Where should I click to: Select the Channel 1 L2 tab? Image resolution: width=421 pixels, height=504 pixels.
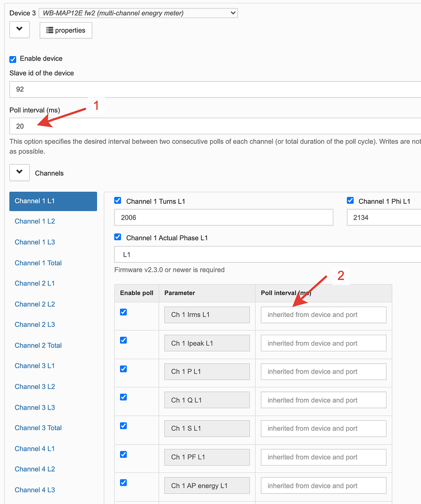tap(35, 221)
